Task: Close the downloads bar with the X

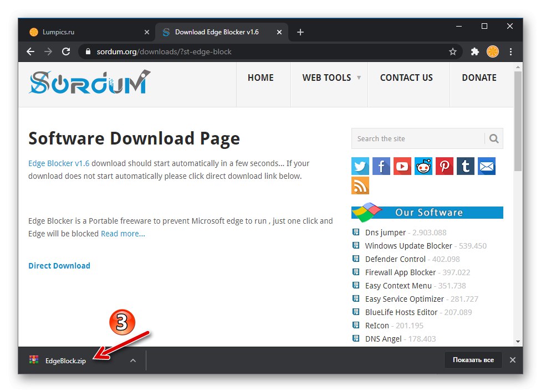Action: 513,360
